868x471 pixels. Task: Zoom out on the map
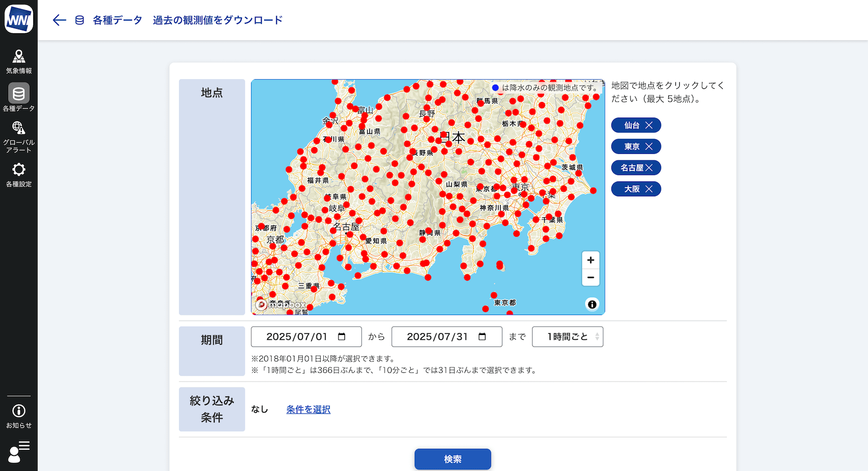(x=590, y=278)
